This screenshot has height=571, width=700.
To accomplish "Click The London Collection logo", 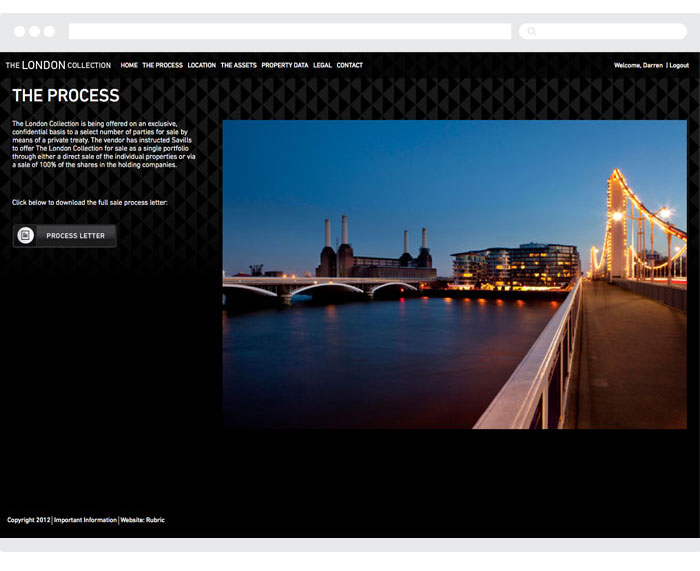I will (x=58, y=65).
